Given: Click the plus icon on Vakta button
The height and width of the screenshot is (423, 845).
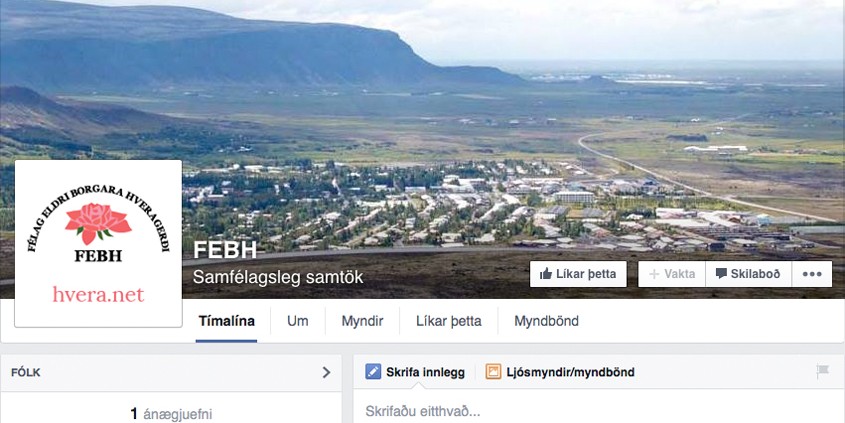Looking at the screenshot, I should (654, 274).
